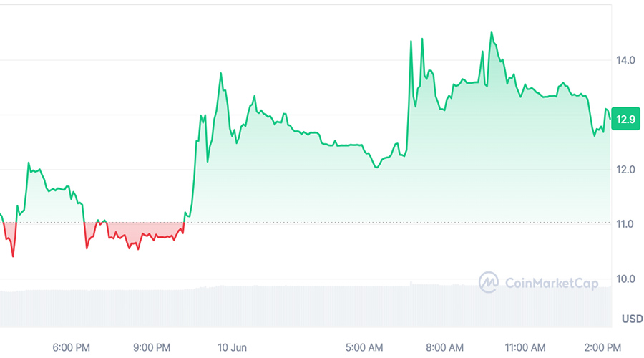
Task: Select the 5:00 AM time axis label
Action: point(365,348)
